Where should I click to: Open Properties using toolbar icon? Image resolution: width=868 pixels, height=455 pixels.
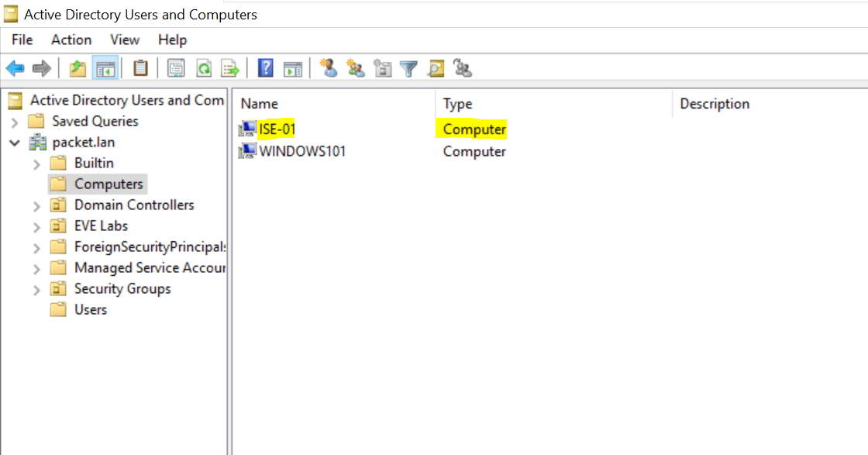[176, 69]
